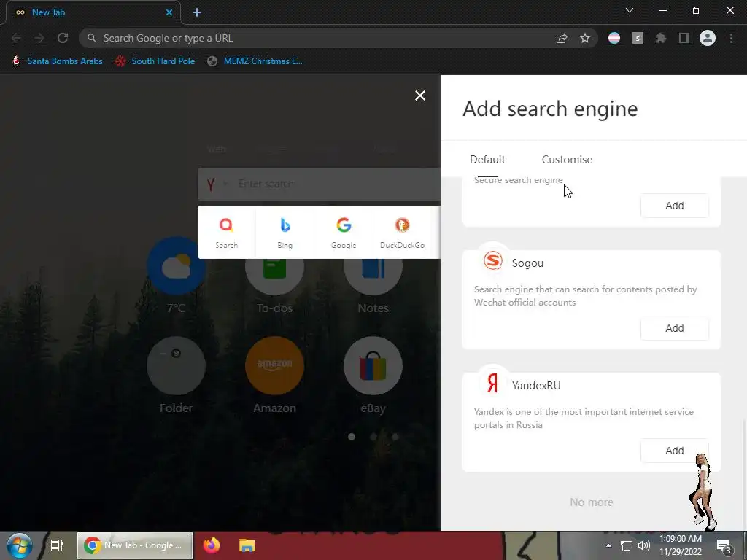
Task: Reload the current page
Action: point(63,38)
